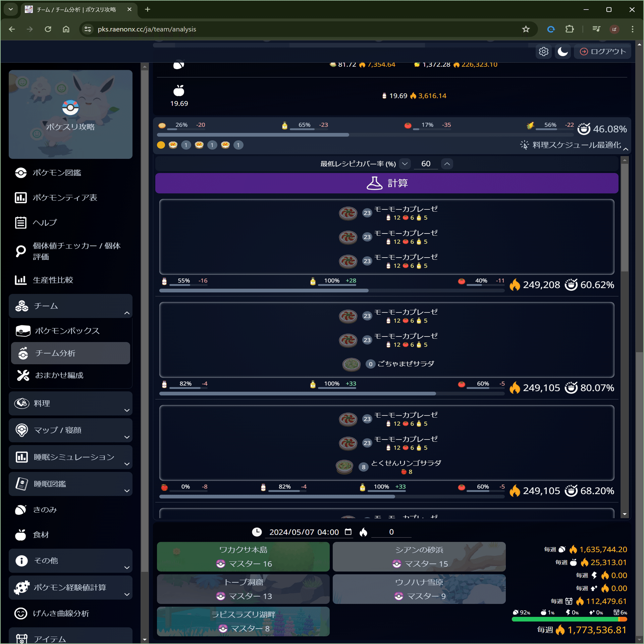This screenshot has width=644, height=644.
Task: Bookmark this page with star icon
Action: point(526,29)
